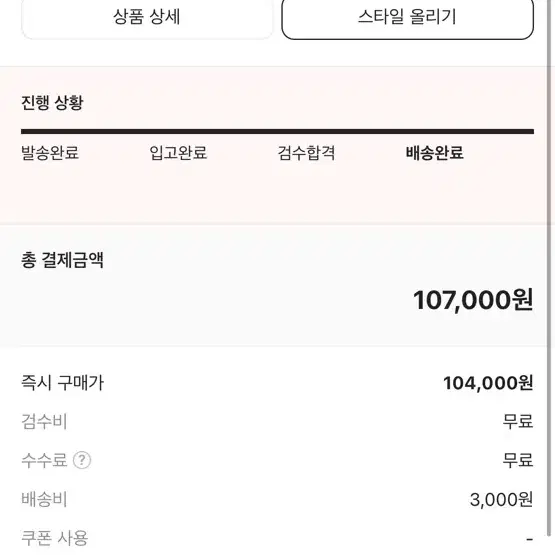
Task: Click the 수수료 row label
Action: (44, 460)
